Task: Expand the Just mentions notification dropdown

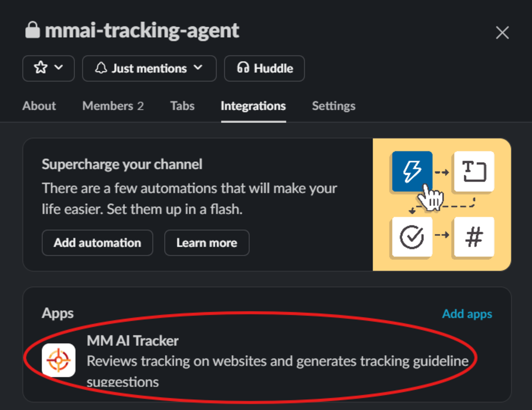Action: (x=198, y=68)
